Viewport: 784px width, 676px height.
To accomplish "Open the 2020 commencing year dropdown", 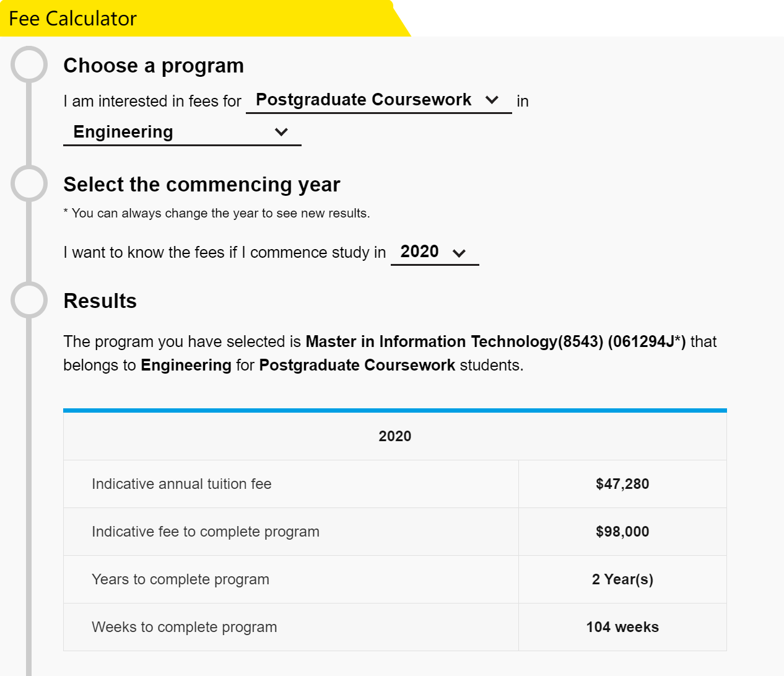I will (x=435, y=252).
